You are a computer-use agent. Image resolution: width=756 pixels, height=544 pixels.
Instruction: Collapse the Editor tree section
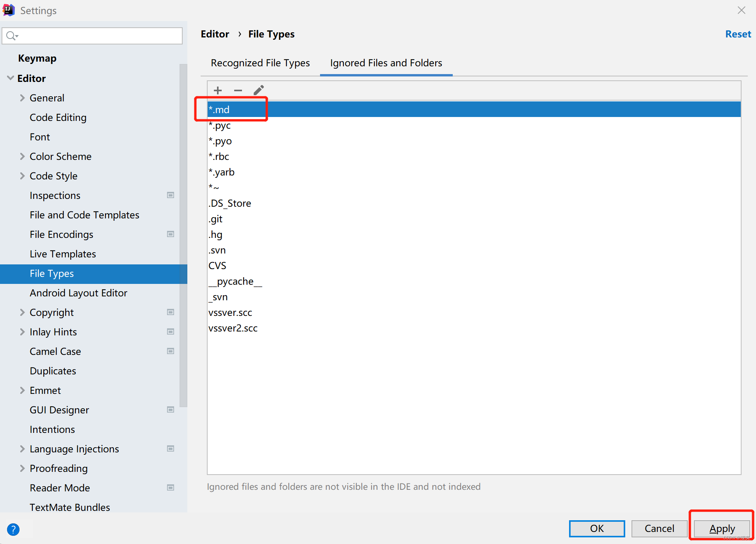(11, 78)
